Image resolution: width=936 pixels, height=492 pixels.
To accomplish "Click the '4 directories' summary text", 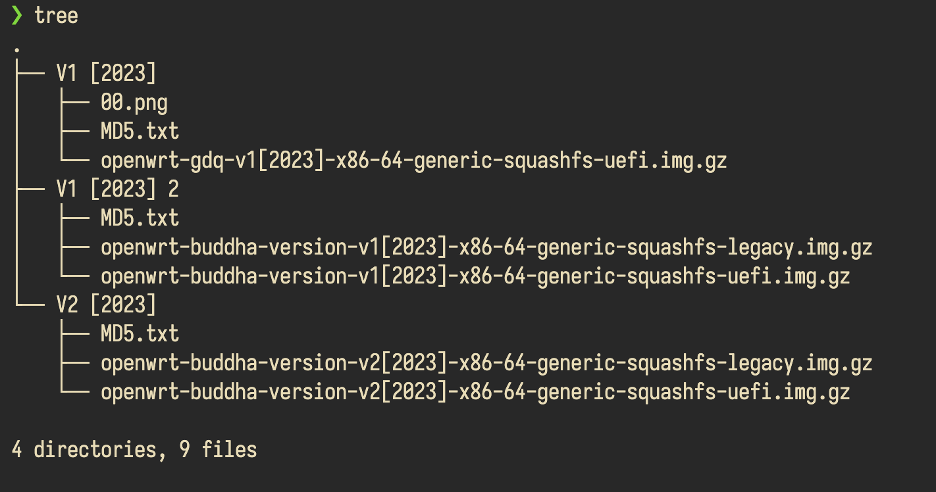I will pos(84,450).
